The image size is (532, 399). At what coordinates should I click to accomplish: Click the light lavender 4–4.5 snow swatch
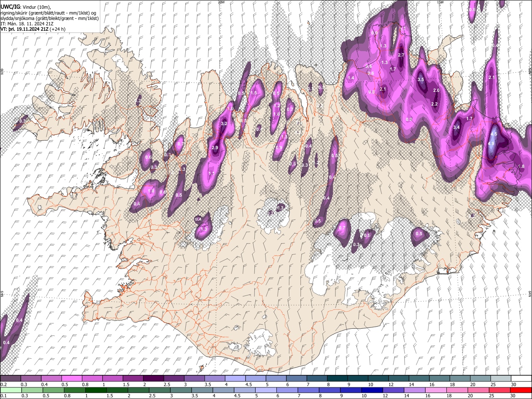coord(236,378)
